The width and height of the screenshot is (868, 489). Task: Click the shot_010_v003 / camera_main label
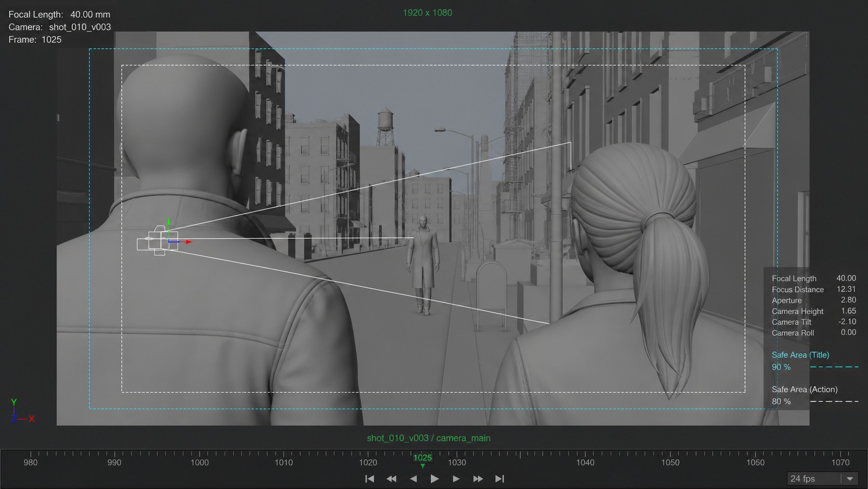tap(428, 438)
